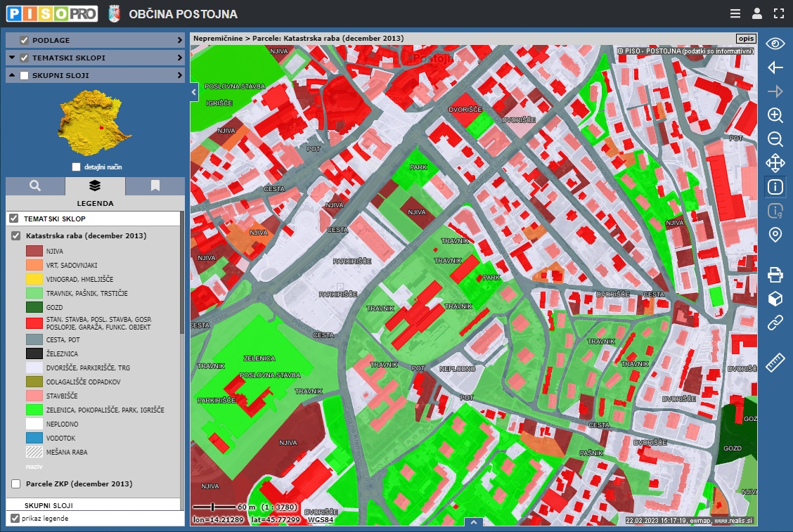Enable Parcele ZKP (december 2013) layer
The height and width of the screenshot is (532, 793).
point(16,484)
